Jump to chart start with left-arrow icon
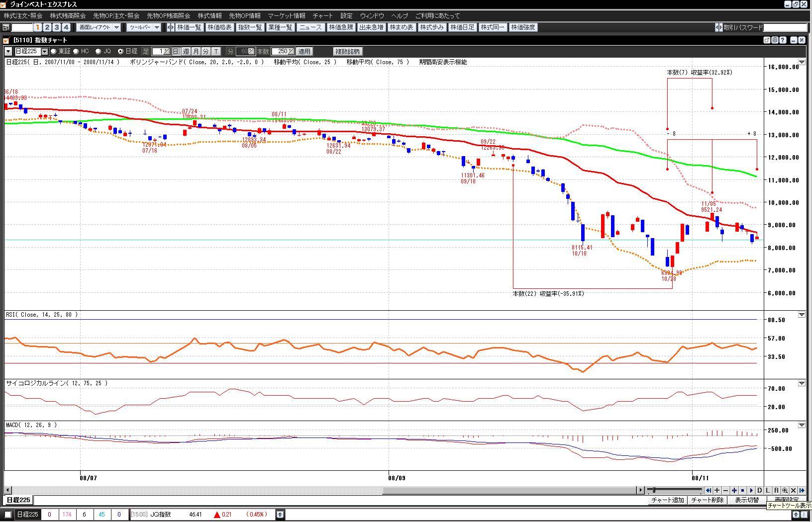The width and height of the screenshot is (812, 522). 708,490
